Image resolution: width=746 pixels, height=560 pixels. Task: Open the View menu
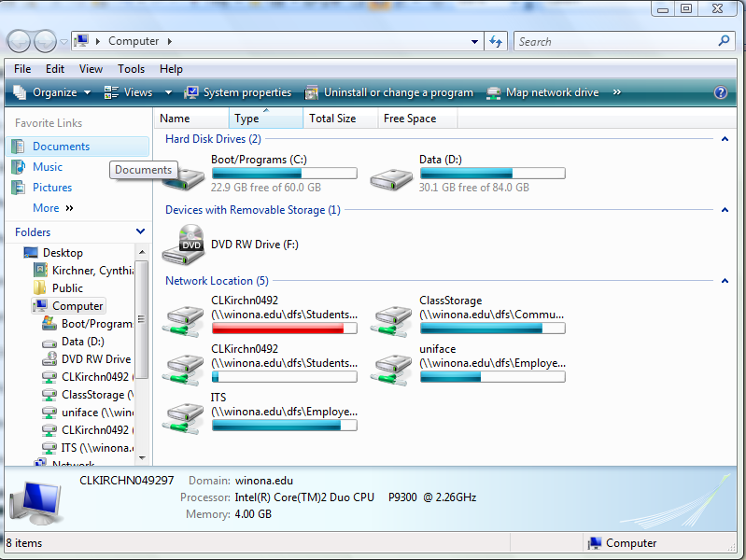point(91,69)
